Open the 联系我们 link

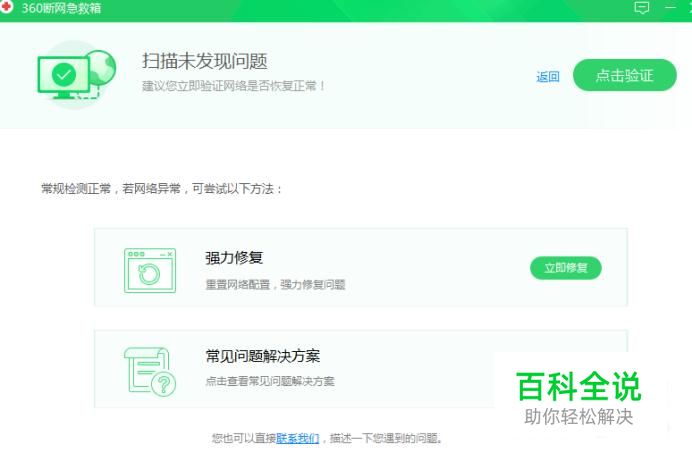(x=297, y=438)
